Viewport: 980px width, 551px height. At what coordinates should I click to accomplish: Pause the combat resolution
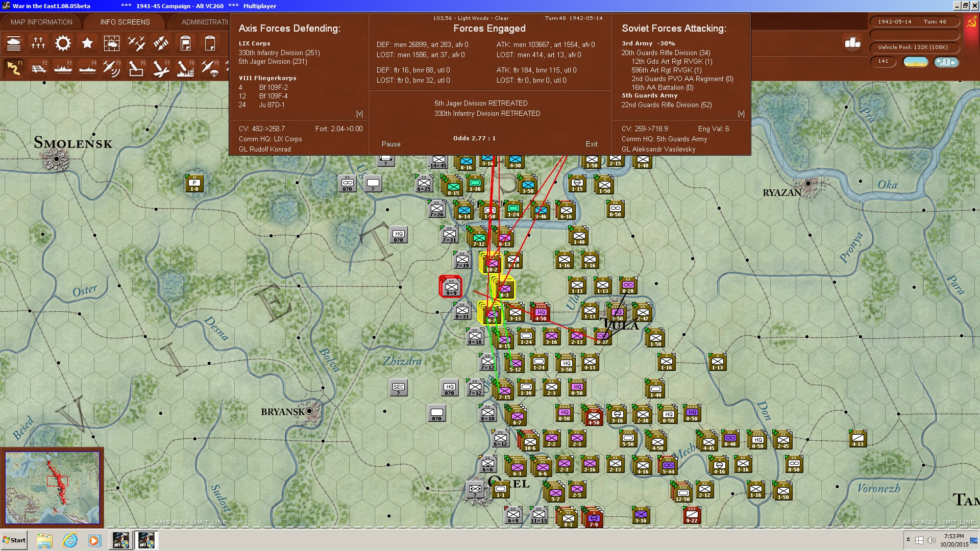click(x=390, y=144)
